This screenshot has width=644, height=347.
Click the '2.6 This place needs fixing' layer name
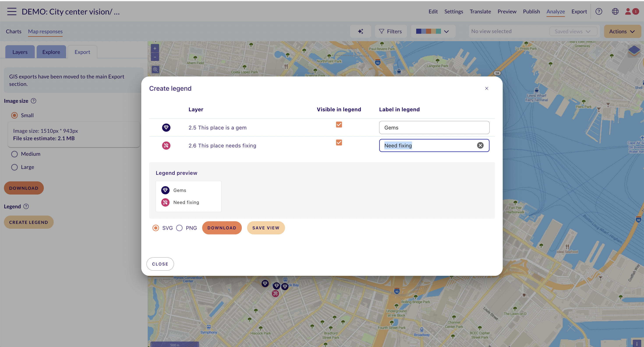[x=222, y=145]
